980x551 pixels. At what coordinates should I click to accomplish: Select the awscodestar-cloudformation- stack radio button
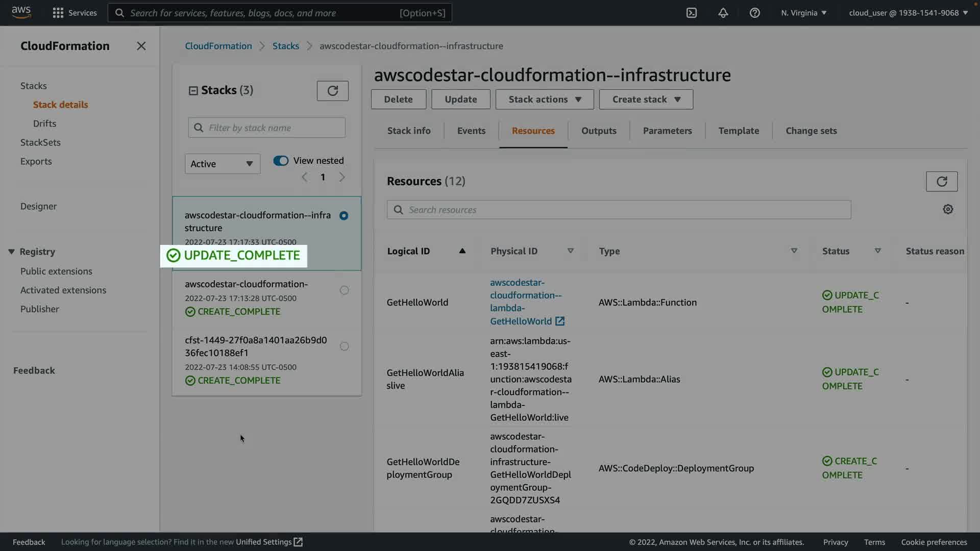coord(344,290)
